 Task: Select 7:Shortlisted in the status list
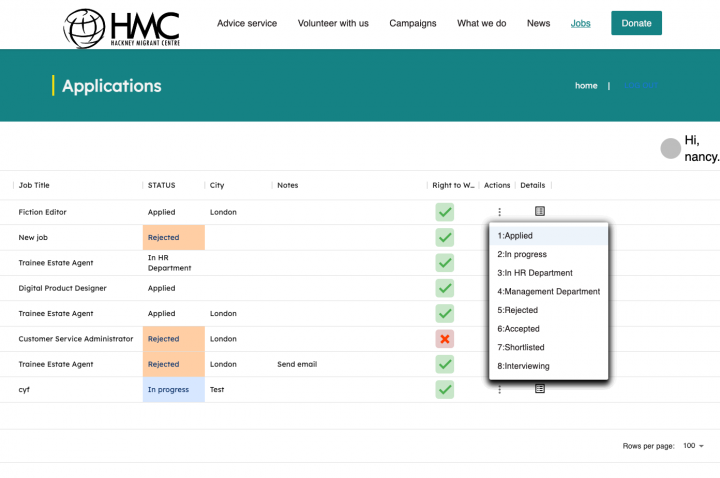click(x=523, y=347)
